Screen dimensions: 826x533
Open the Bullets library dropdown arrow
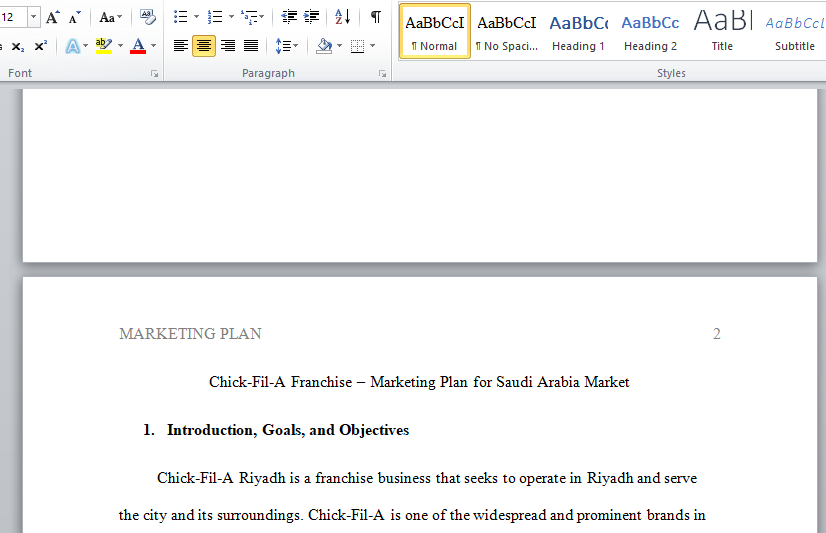196,17
